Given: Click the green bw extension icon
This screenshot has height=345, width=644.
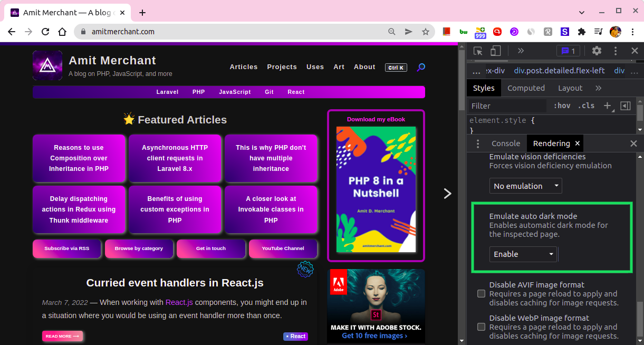Looking at the screenshot, I should 464,32.
